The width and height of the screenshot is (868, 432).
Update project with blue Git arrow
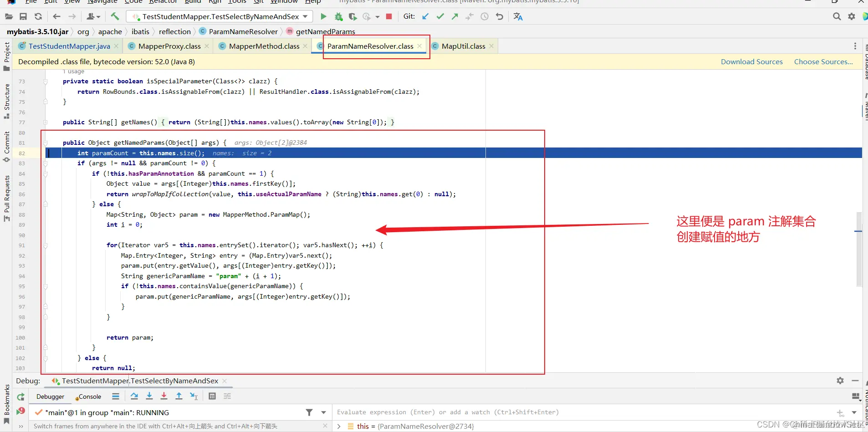coord(425,17)
